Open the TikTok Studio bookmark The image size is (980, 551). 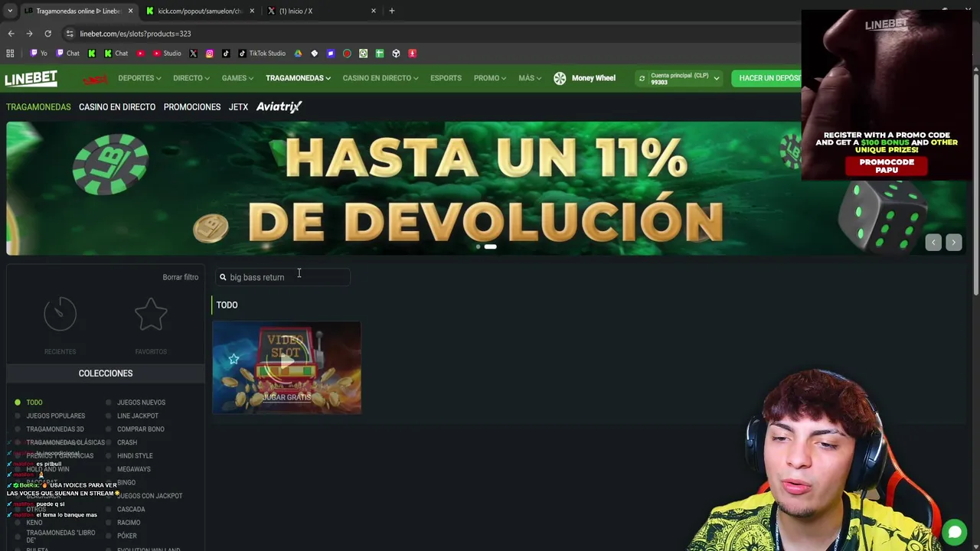262,54
